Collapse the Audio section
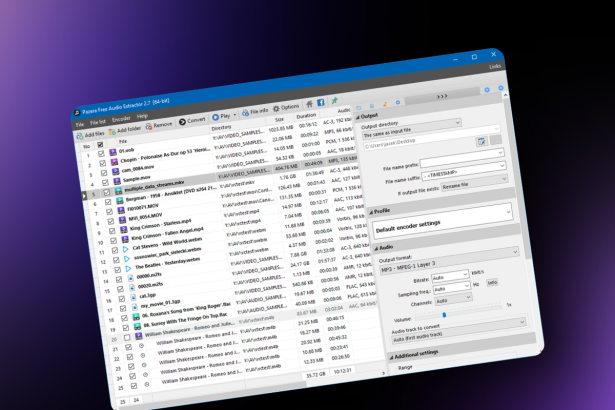Image resolution: width=615 pixels, height=410 pixels. tap(376, 248)
